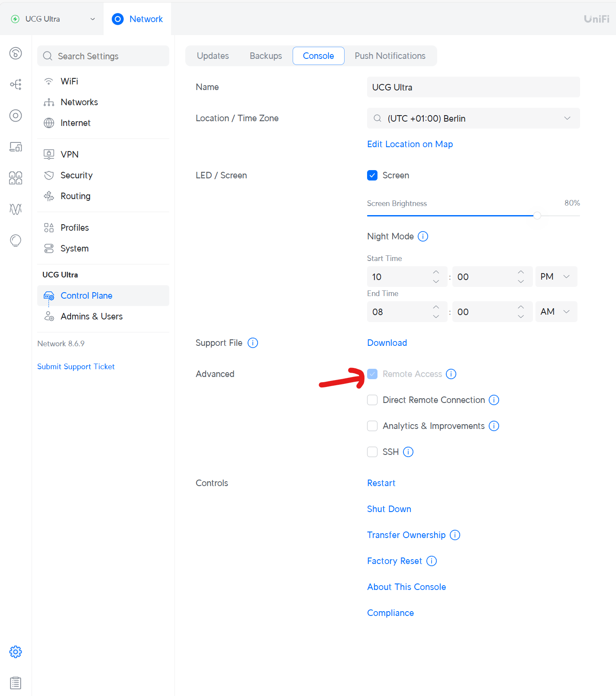This screenshot has height=696, width=616.
Task: Open Routing settings
Action: pyautogui.click(x=103, y=196)
